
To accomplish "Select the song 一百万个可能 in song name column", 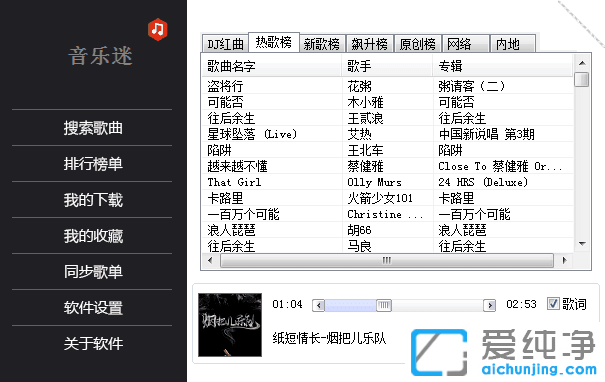I will 243,214.
